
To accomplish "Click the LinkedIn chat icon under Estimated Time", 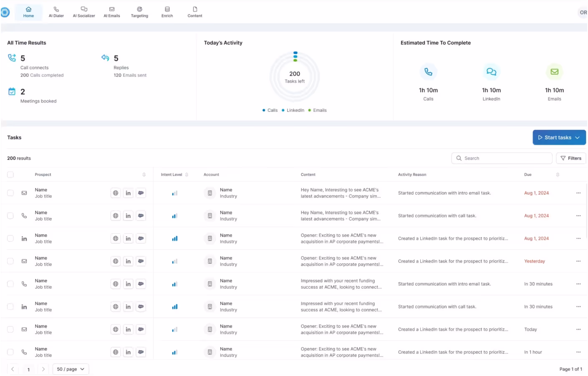I will [x=492, y=72].
